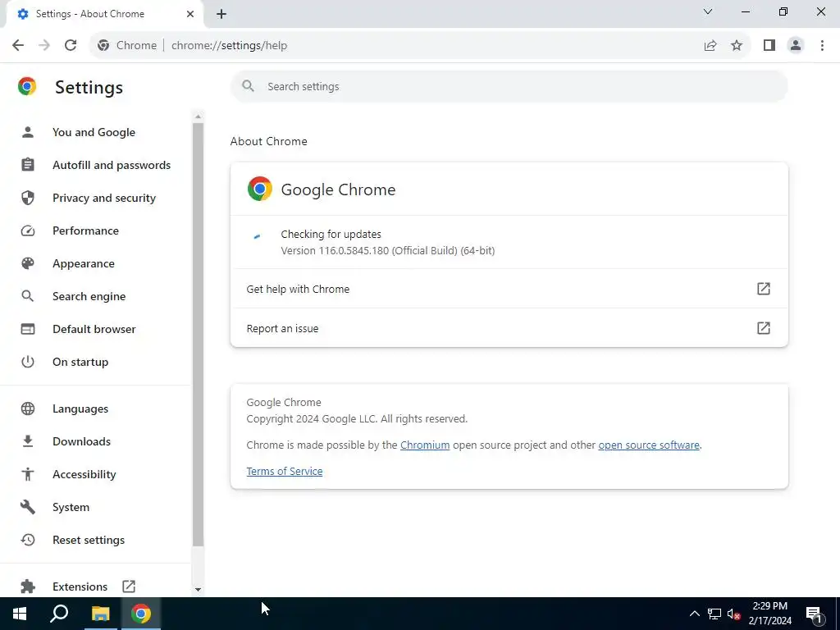Share this page icon in address bar
840x630 pixels.
(x=710, y=46)
